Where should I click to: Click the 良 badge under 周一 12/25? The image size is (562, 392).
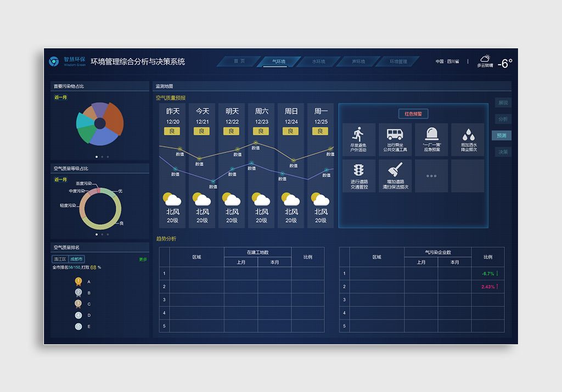pos(321,131)
